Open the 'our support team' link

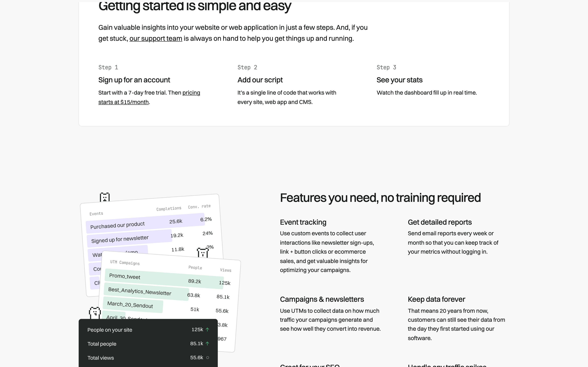[156, 39]
